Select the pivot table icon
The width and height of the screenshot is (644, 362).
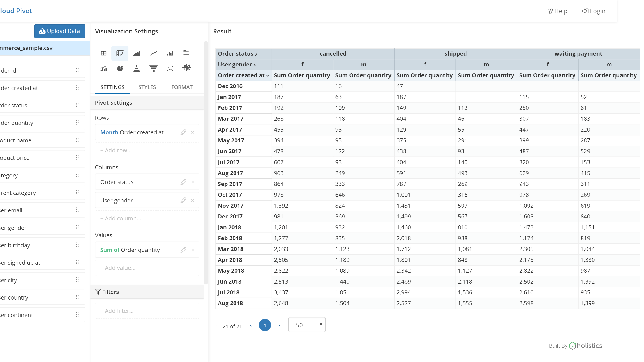(120, 53)
